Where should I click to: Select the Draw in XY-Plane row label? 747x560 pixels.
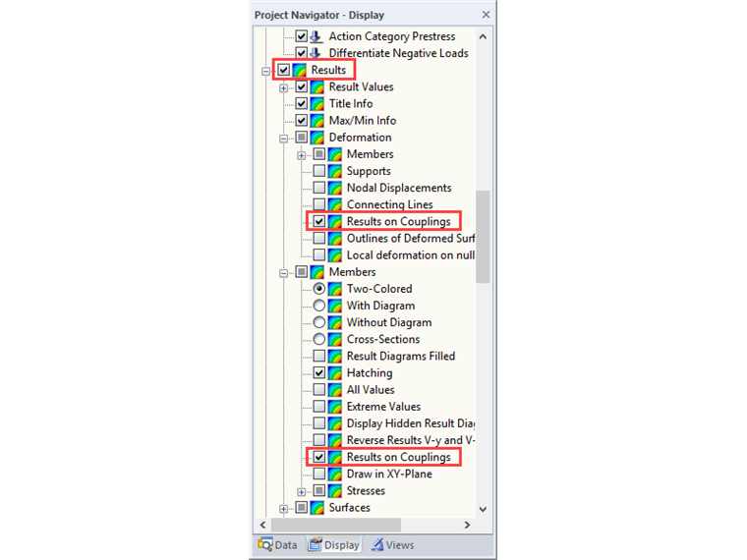tap(389, 474)
